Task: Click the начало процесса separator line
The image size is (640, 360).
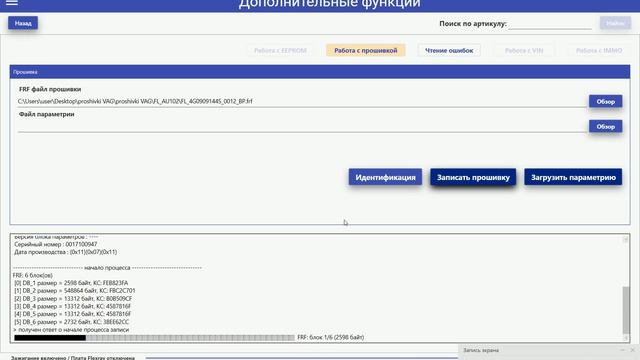Action: (107, 268)
